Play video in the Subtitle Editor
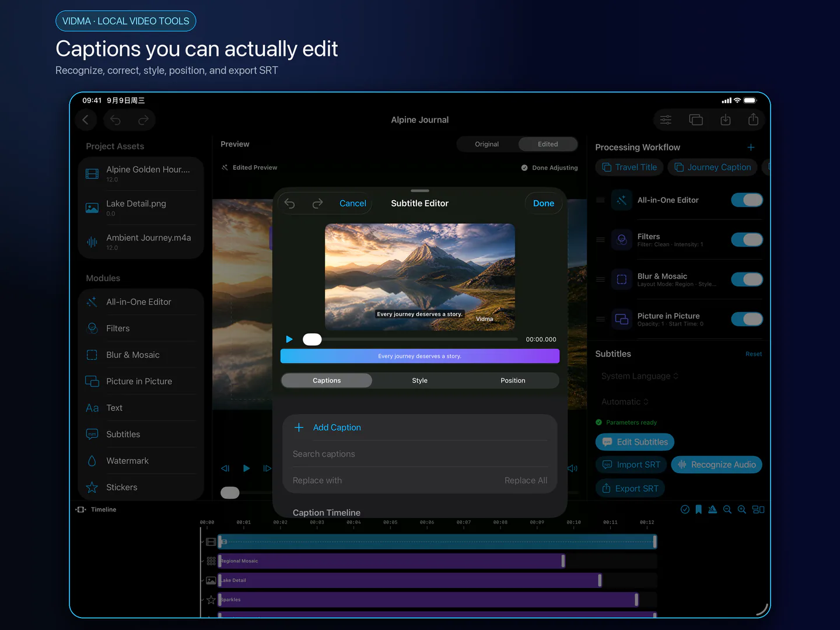 [x=289, y=339]
